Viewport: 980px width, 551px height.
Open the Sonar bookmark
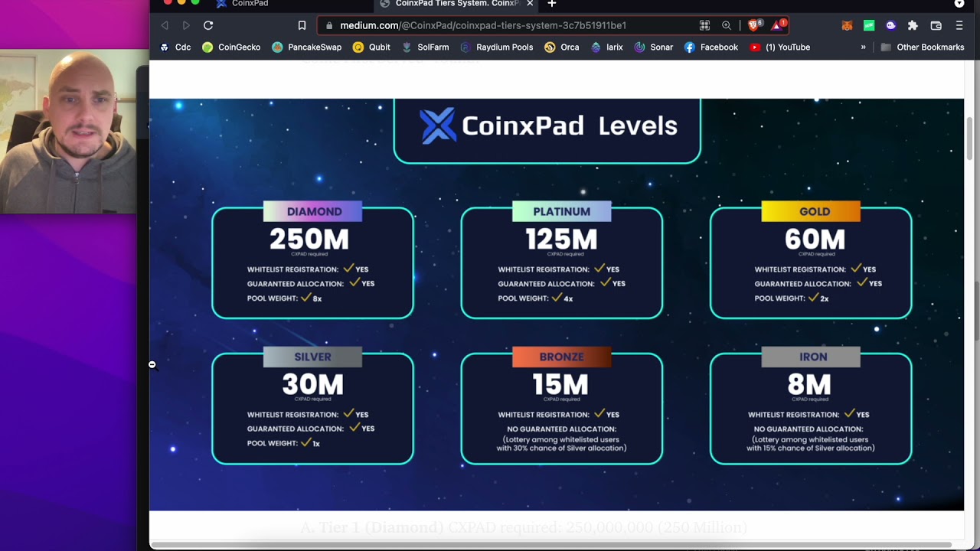[654, 47]
